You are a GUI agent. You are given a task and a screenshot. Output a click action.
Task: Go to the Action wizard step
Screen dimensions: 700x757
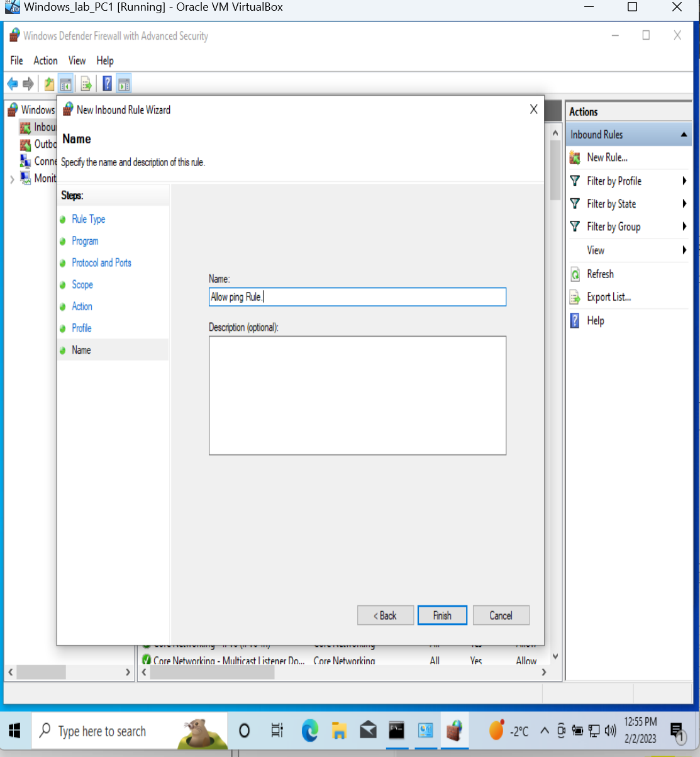coord(82,306)
